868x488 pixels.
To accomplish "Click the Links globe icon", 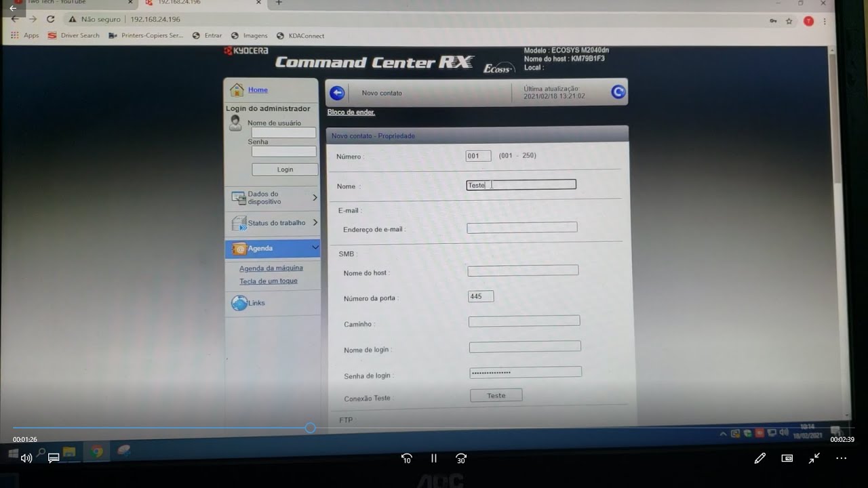I will pyautogui.click(x=239, y=303).
